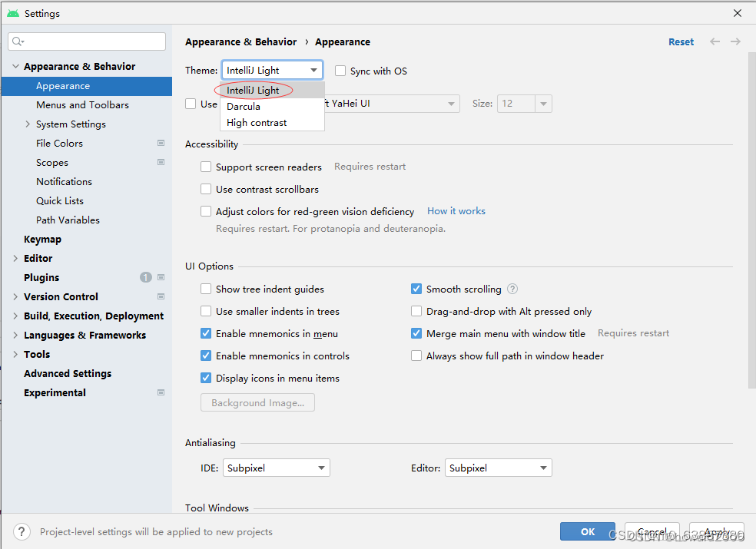756x549 pixels.
Task: Click the Plugins update count badge
Action: [146, 277]
